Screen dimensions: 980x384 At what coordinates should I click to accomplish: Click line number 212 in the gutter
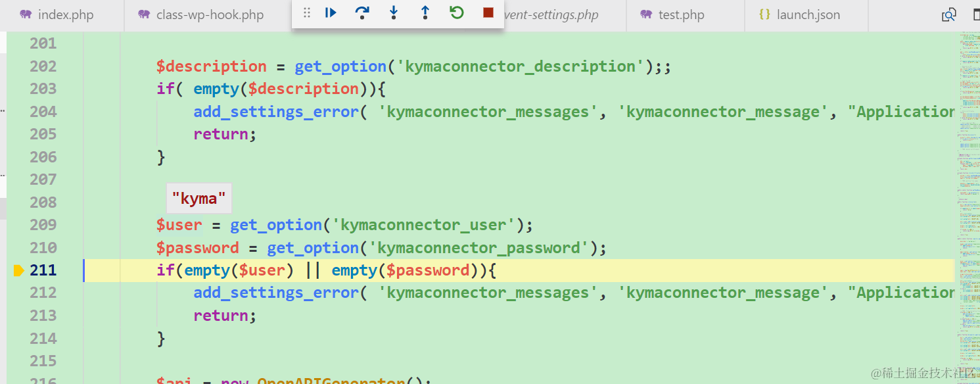coord(43,293)
